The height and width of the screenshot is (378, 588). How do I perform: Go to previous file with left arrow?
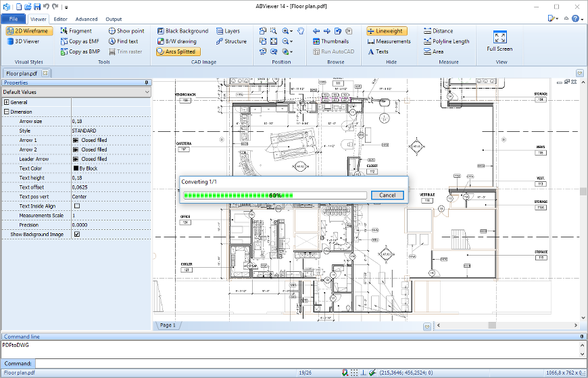pyautogui.click(x=316, y=31)
